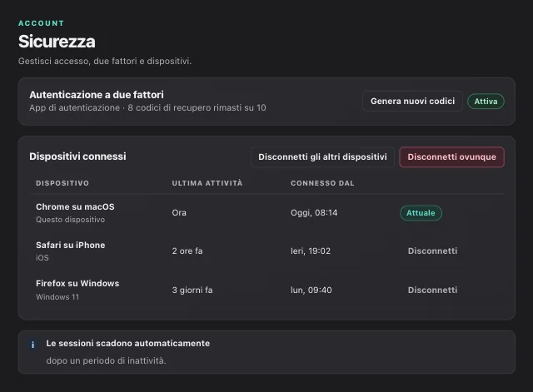Click the Sicurezza page title
This screenshot has height=392, width=533.
click(57, 42)
